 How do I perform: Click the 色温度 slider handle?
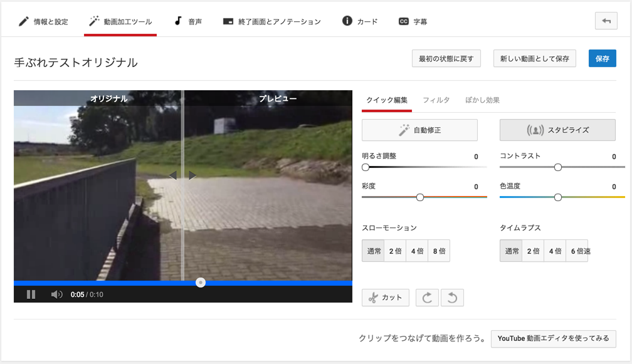coord(558,197)
